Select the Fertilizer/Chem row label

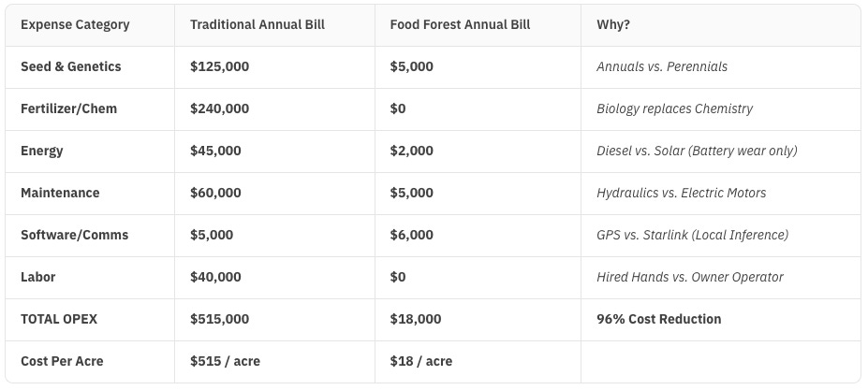[x=68, y=108]
